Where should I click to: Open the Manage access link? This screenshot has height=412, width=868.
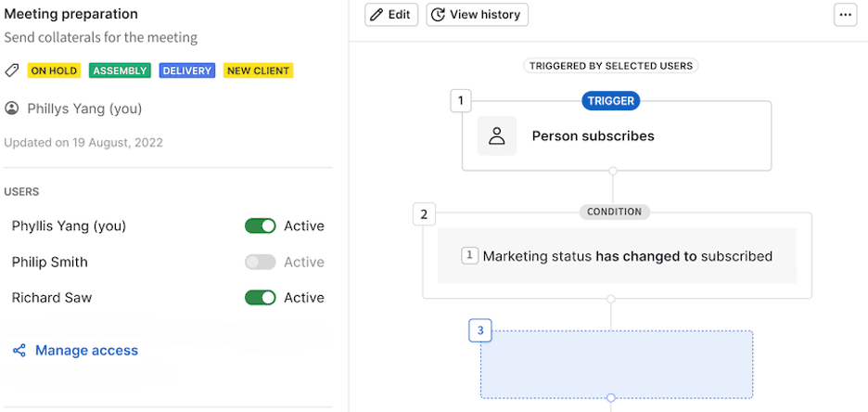[86, 351]
